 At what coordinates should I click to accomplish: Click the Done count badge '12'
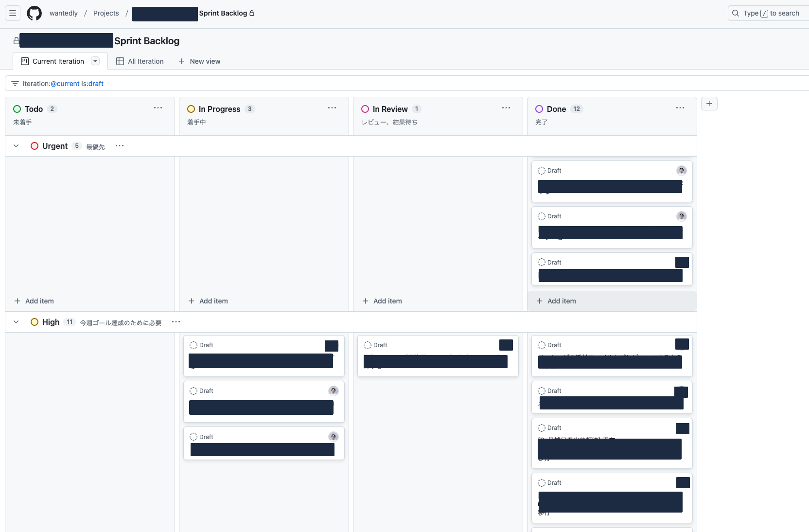coord(577,109)
